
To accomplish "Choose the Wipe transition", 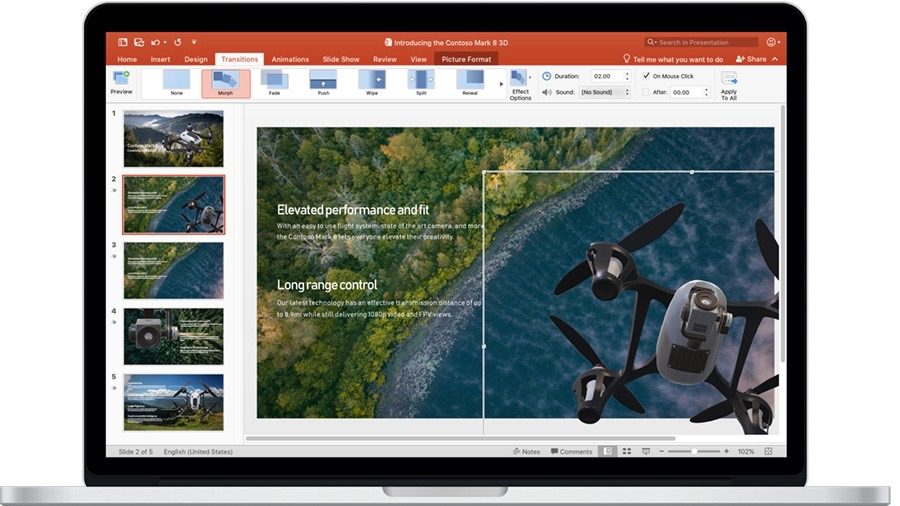I will (372, 82).
